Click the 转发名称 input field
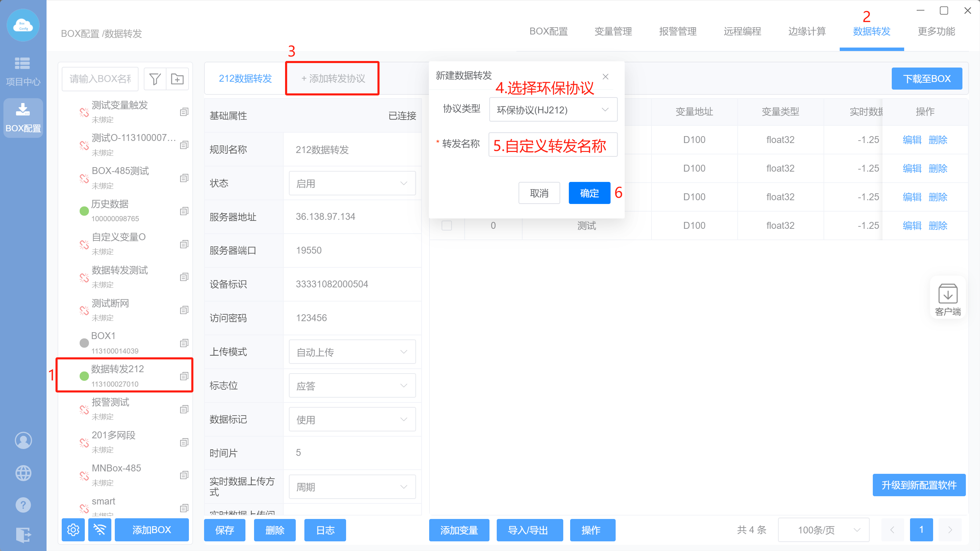The width and height of the screenshot is (980, 551). (x=553, y=144)
